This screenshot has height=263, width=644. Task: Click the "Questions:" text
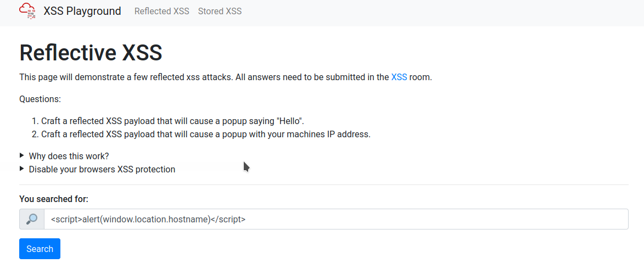tap(40, 99)
